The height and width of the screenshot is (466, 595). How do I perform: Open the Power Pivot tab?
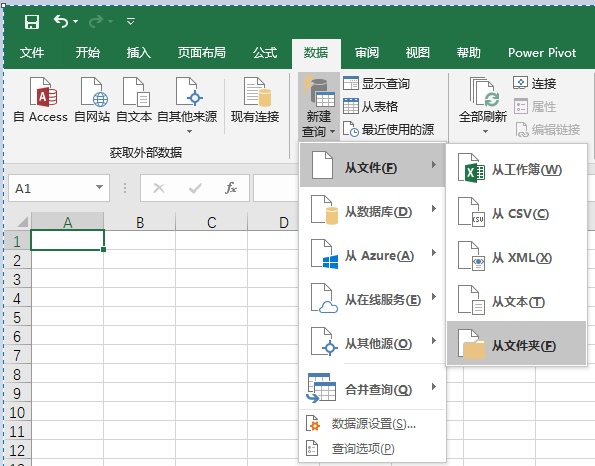[x=542, y=53]
